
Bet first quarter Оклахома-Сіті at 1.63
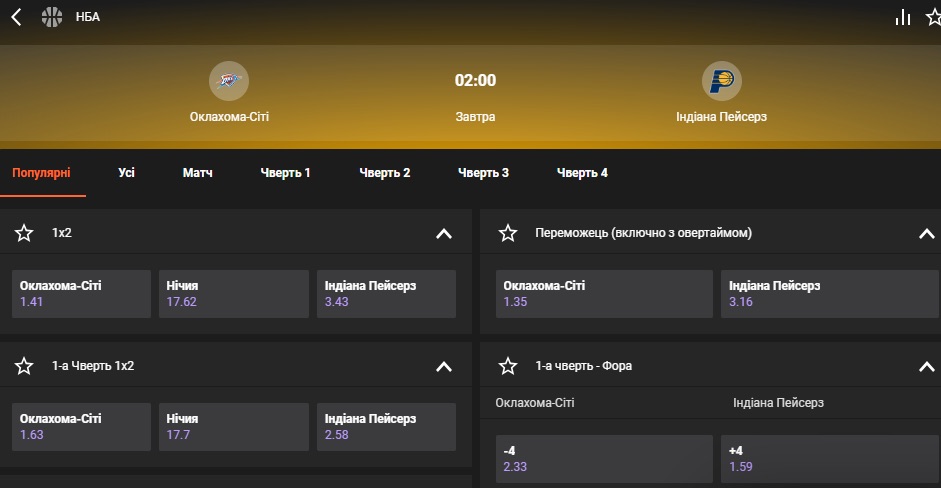coord(81,426)
